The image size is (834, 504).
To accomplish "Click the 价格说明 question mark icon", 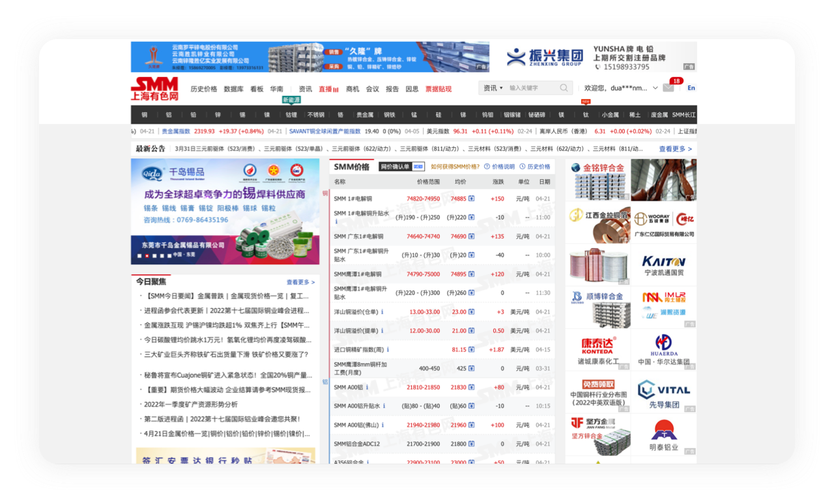I will pyautogui.click(x=487, y=167).
